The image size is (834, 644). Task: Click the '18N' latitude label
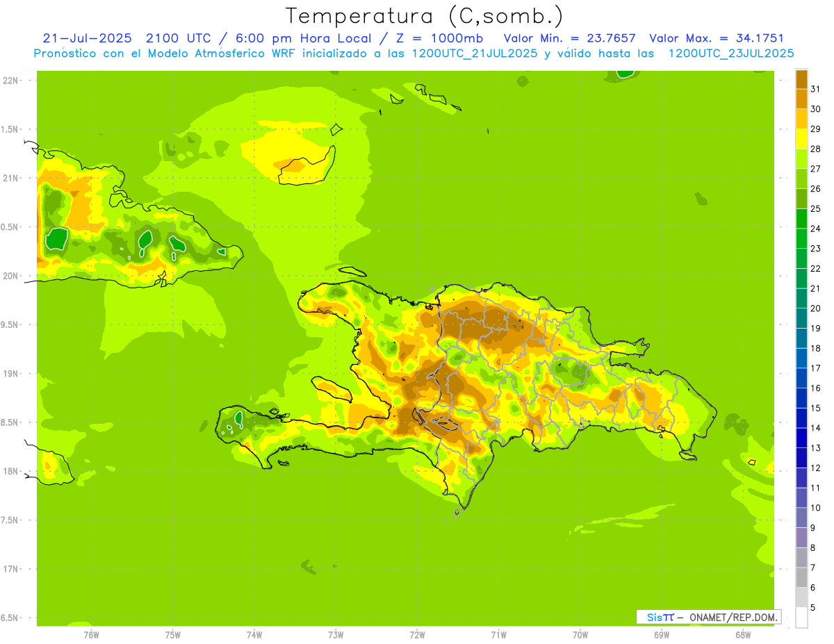(11, 471)
